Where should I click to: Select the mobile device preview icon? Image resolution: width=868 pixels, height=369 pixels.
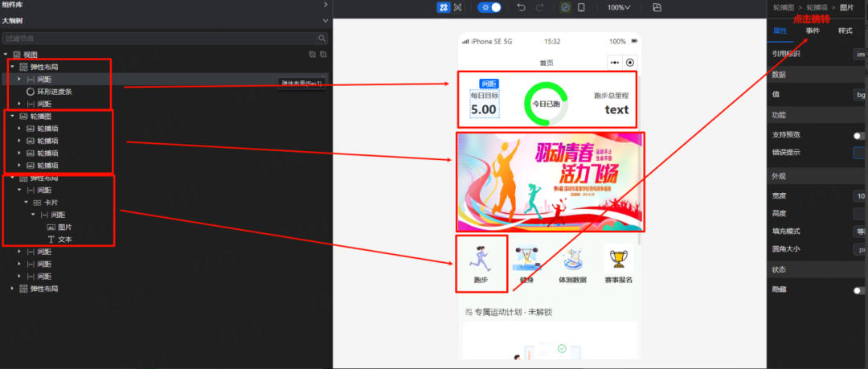tap(581, 7)
